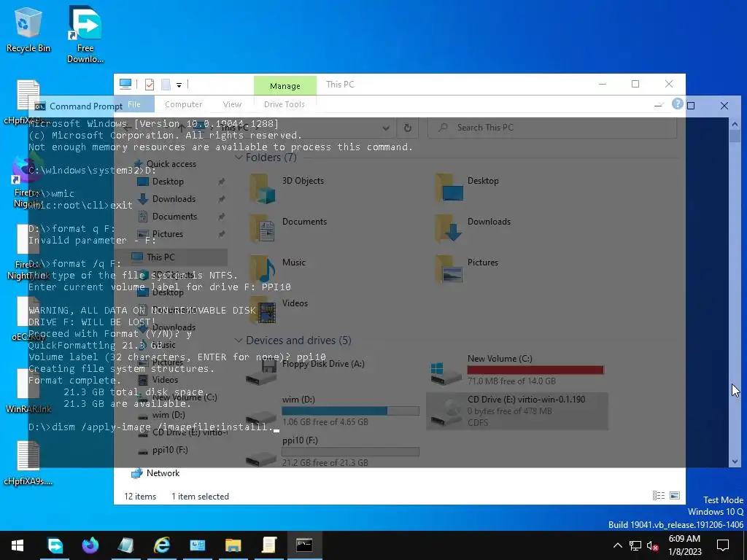Select Videos in the navigation pane
747x560 pixels.
pos(165,380)
